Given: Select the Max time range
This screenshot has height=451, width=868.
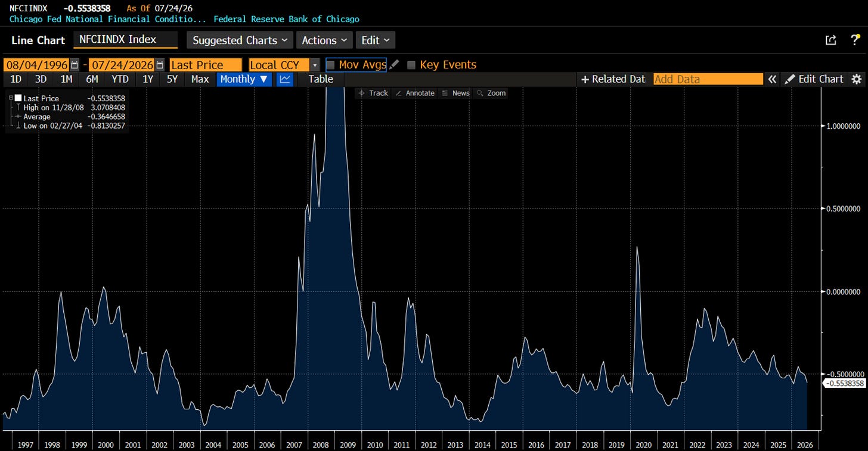Looking at the screenshot, I should (200, 79).
